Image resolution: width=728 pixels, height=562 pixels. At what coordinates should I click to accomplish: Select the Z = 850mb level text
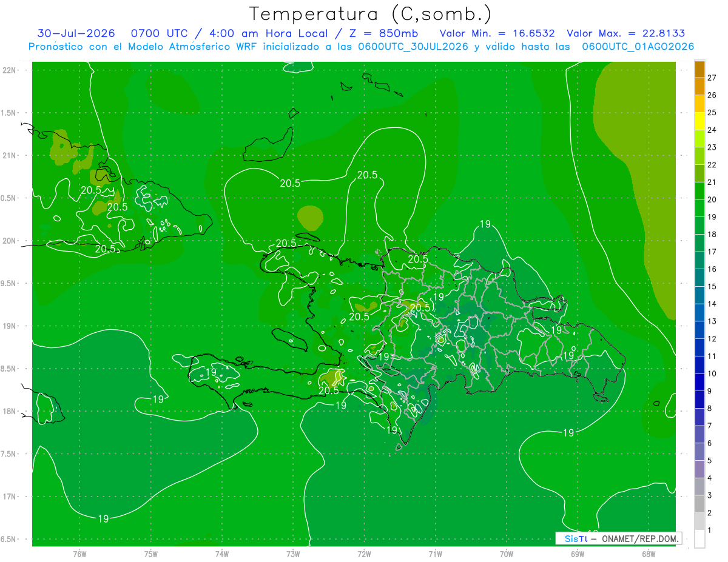382,33
